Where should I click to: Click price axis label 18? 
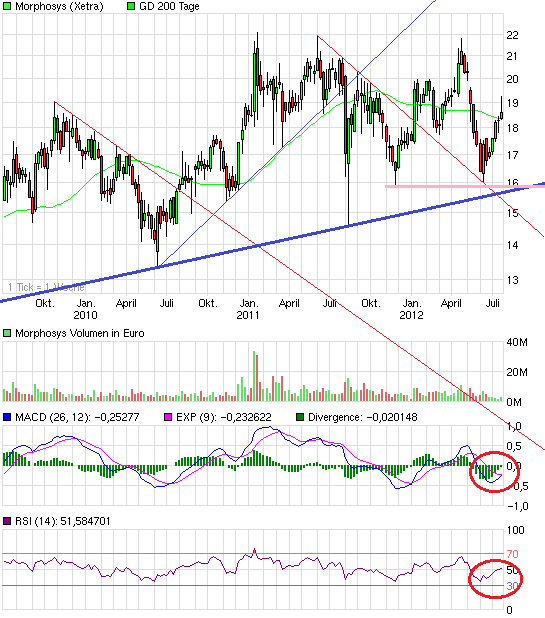coord(512,128)
